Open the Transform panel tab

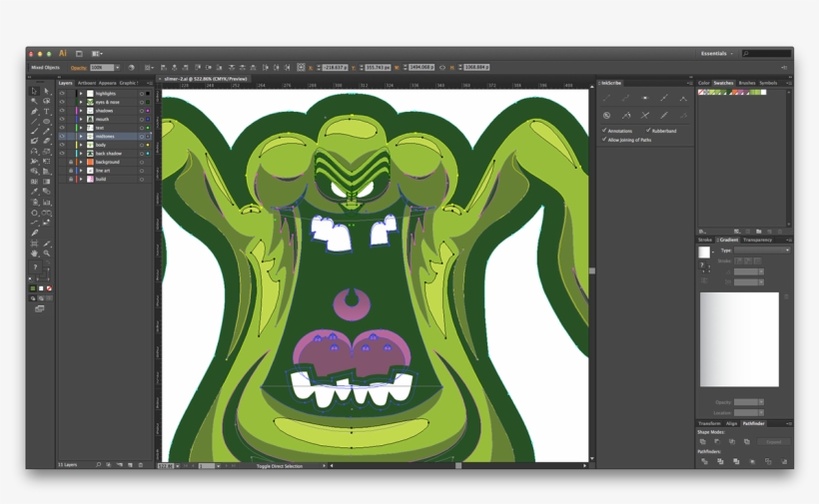click(709, 423)
